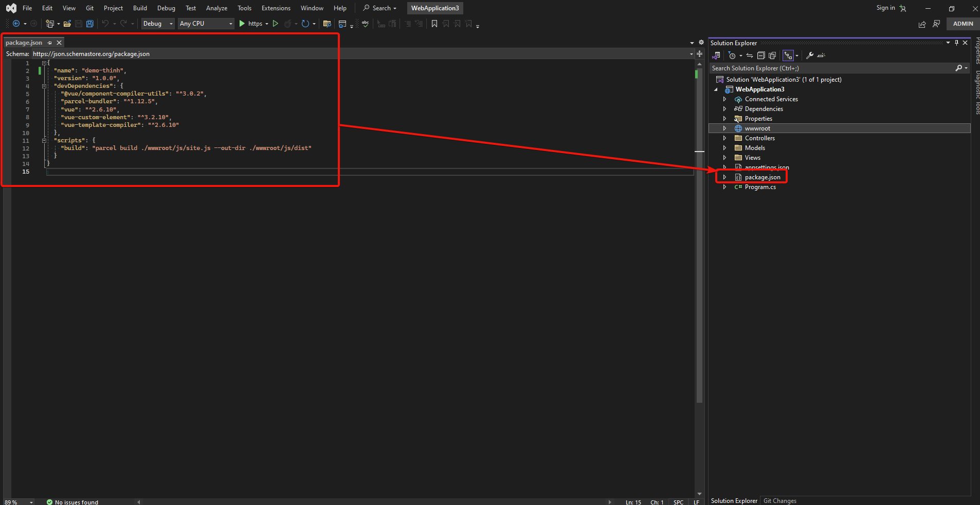Screen dimensions: 980x505
Task: Click the Navigate Backward arrow icon
Action: tap(16, 24)
